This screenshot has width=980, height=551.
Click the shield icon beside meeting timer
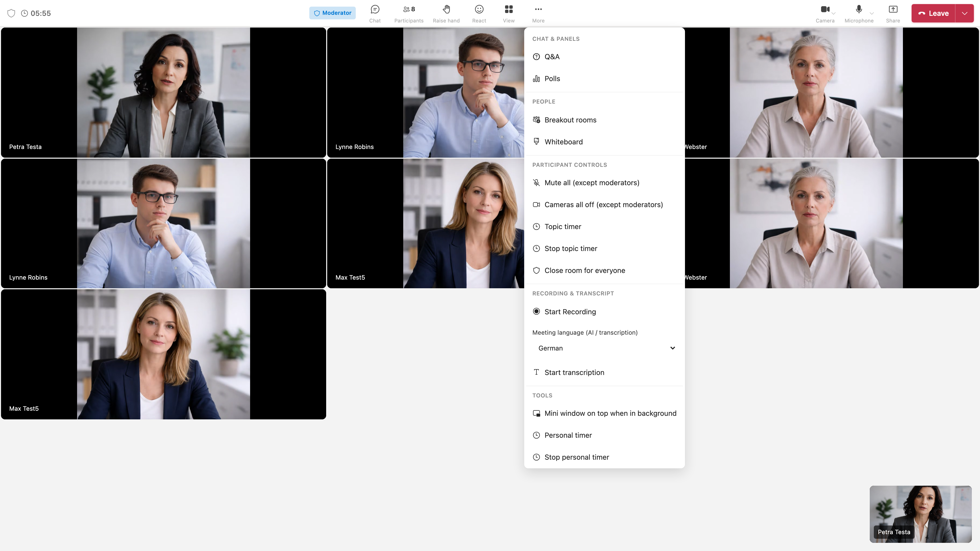pos(11,13)
